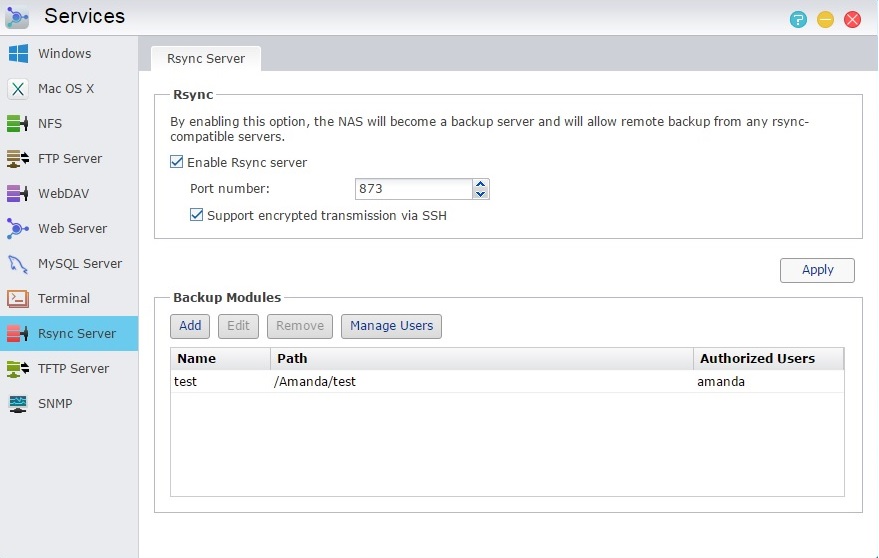This screenshot has width=879, height=558.
Task: Toggle Enable Rsync server checkbox
Action: click(177, 162)
